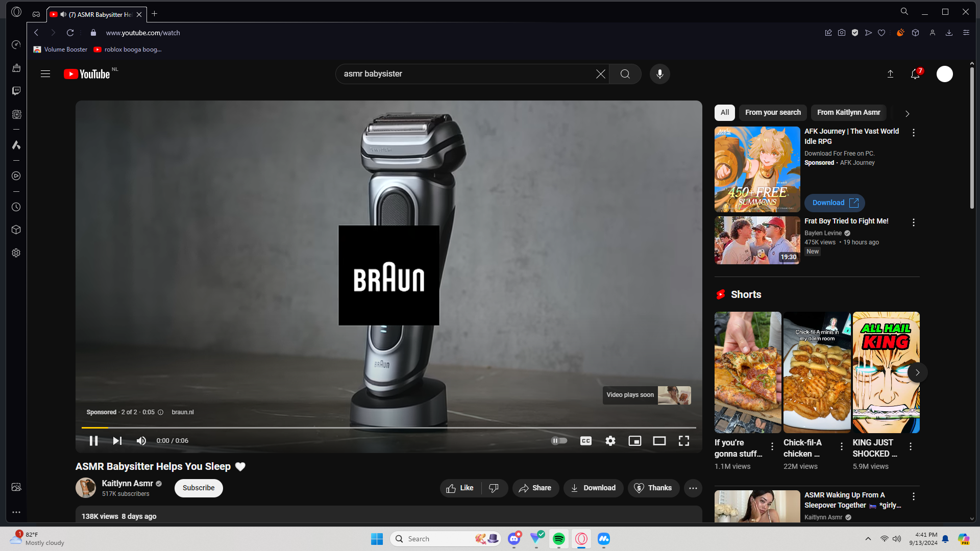Viewport: 980px width, 551px height.
Task: Open Twitch in the Opera sidebar
Action: point(16,91)
